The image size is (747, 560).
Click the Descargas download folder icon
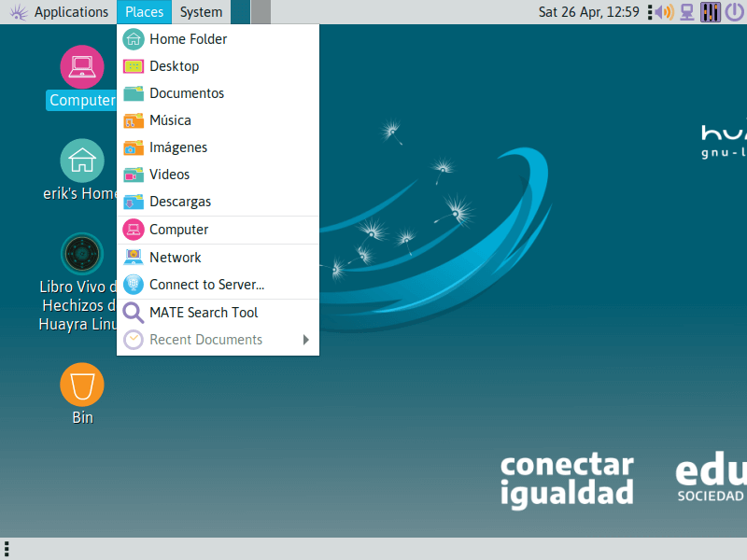(x=134, y=202)
